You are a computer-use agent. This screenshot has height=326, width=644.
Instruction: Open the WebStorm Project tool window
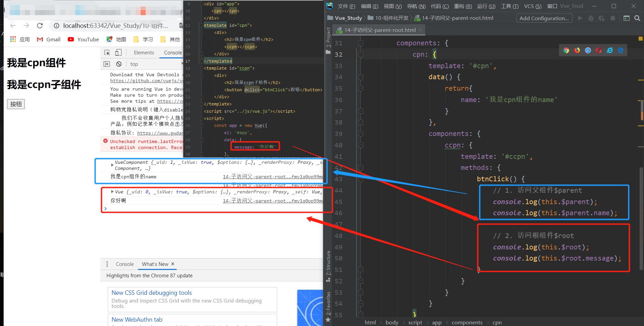(328, 40)
